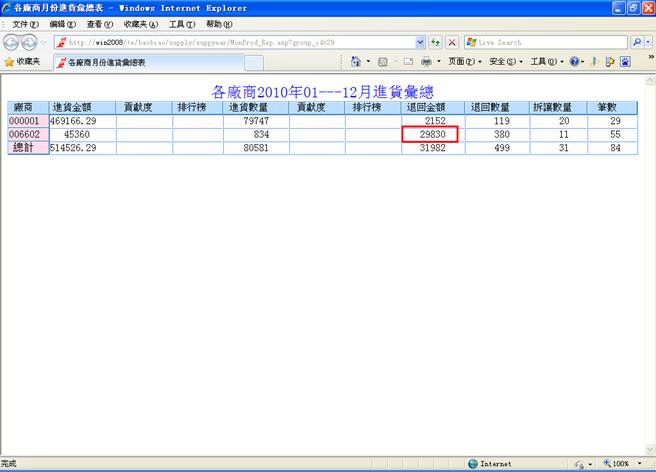Click vendor code 000001 in table
Viewport: 656px width, 472px height.
(26, 121)
